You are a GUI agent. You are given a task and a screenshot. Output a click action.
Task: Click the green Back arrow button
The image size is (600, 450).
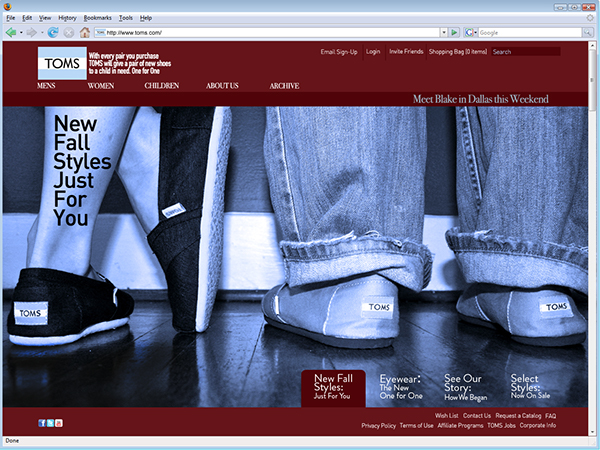click(x=11, y=33)
